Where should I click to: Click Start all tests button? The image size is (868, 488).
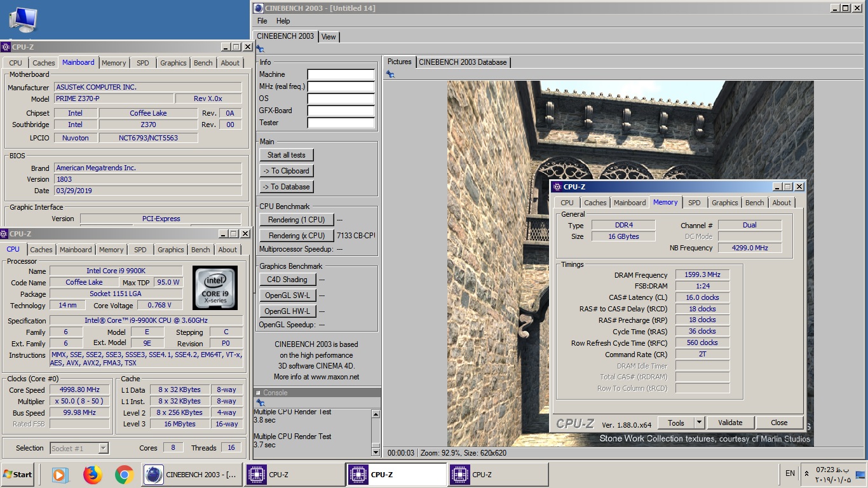coord(286,155)
